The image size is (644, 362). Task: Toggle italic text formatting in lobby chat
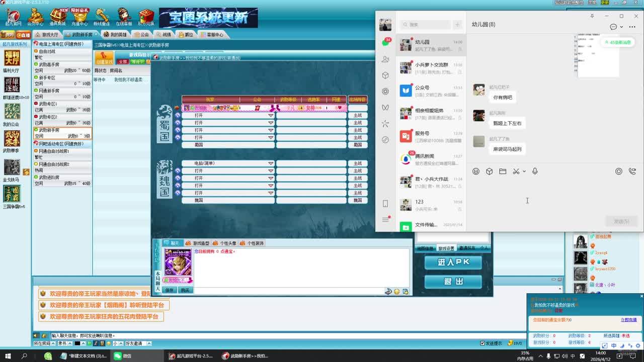(x=96, y=343)
